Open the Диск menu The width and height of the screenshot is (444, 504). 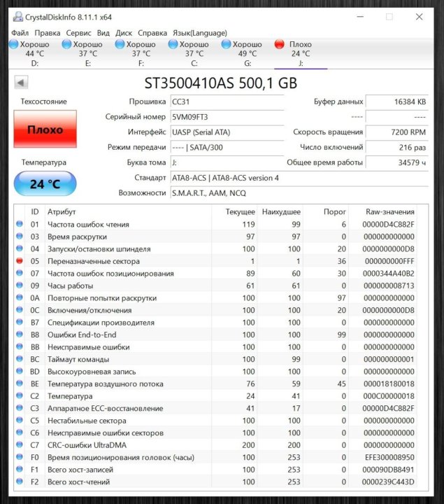pyautogui.click(x=124, y=33)
